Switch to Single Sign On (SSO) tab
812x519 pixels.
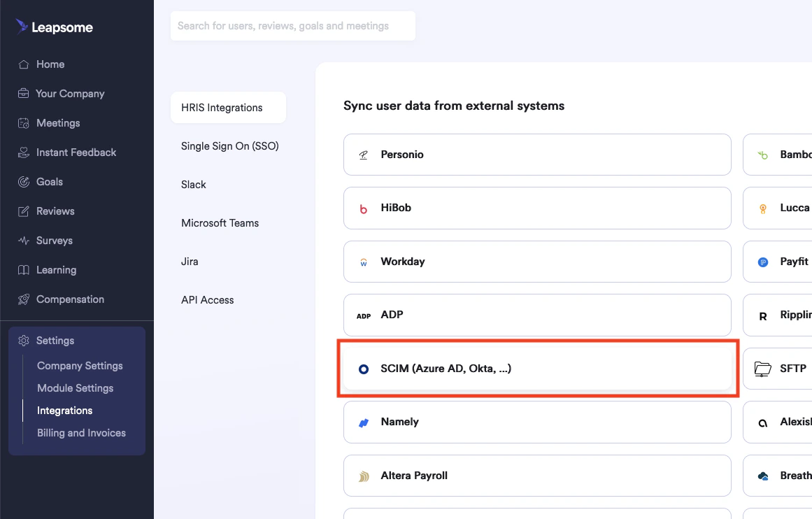click(x=230, y=146)
